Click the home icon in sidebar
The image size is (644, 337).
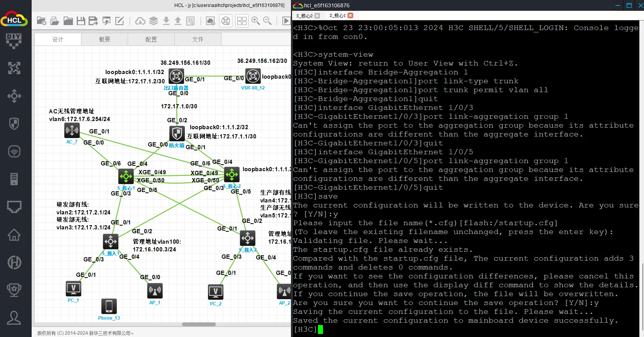click(x=14, y=234)
